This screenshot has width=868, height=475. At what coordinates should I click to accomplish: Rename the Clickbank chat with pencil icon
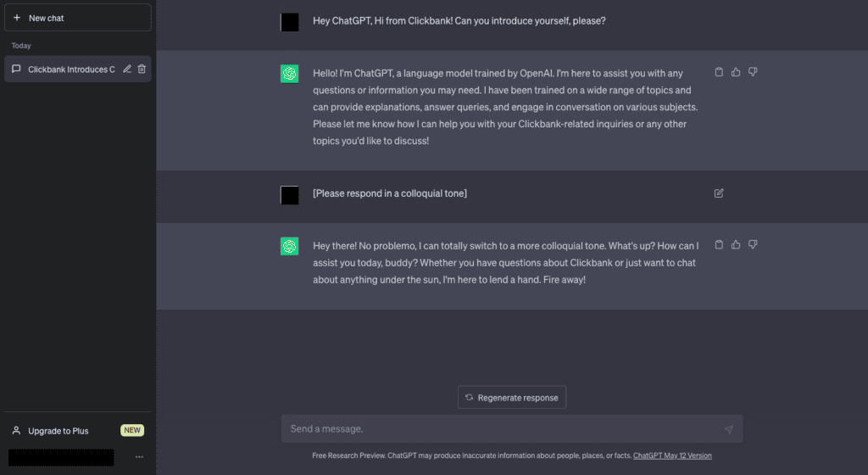[x=127, y=70]
